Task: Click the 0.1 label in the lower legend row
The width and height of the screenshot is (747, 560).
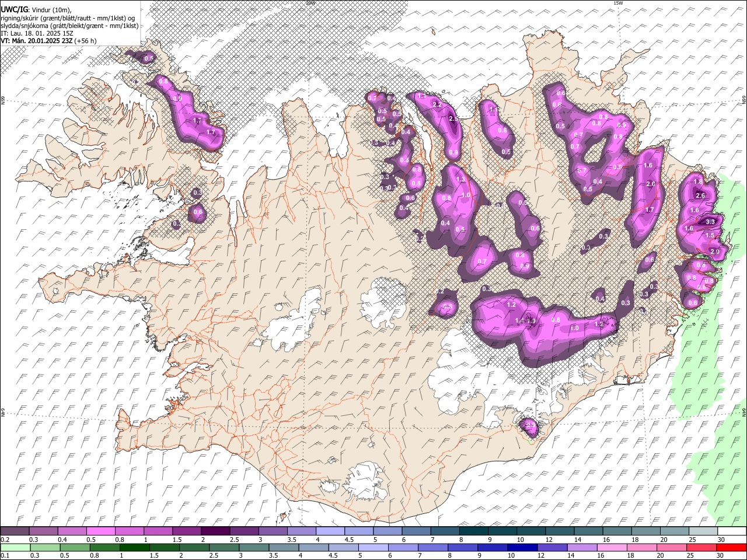Action: click(5, 556)
